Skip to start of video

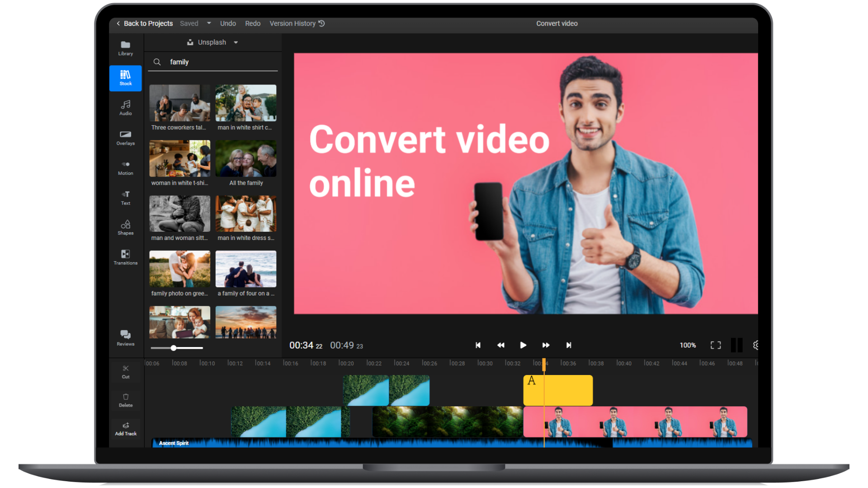point(478,345)
